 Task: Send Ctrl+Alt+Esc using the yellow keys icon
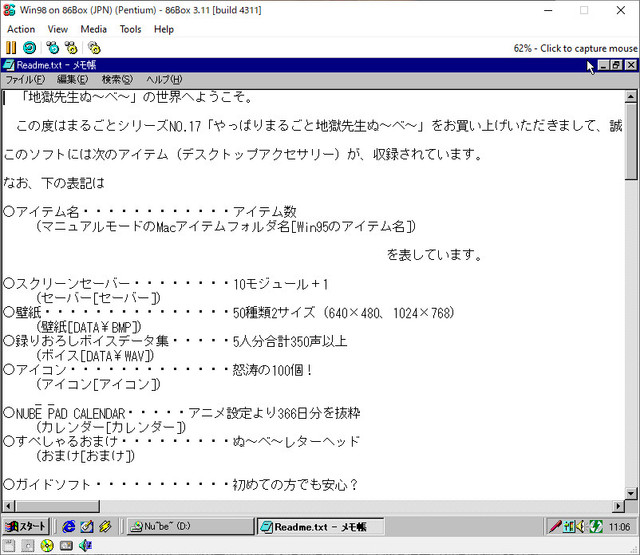tap(71, 48)
